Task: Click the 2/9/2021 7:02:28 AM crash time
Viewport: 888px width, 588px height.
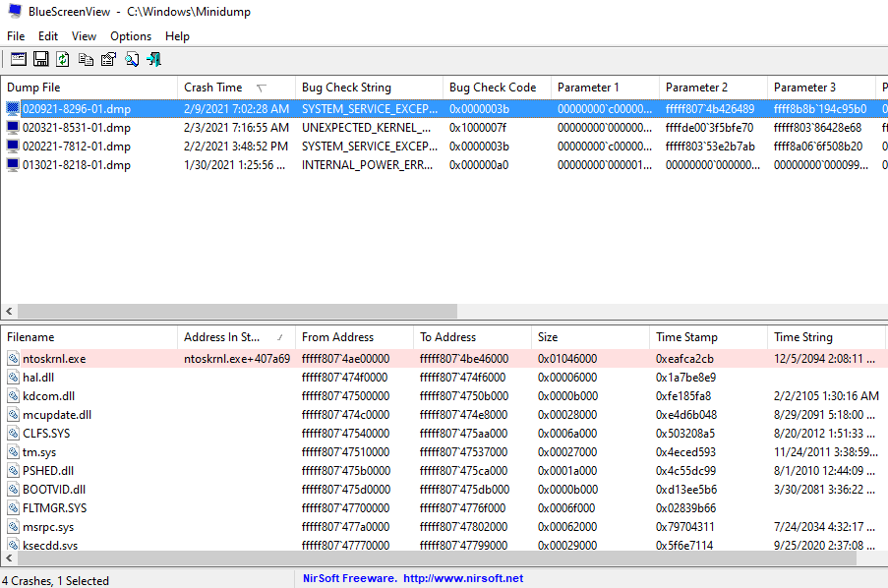Action: pyautogui.click(x=236, y=109)
